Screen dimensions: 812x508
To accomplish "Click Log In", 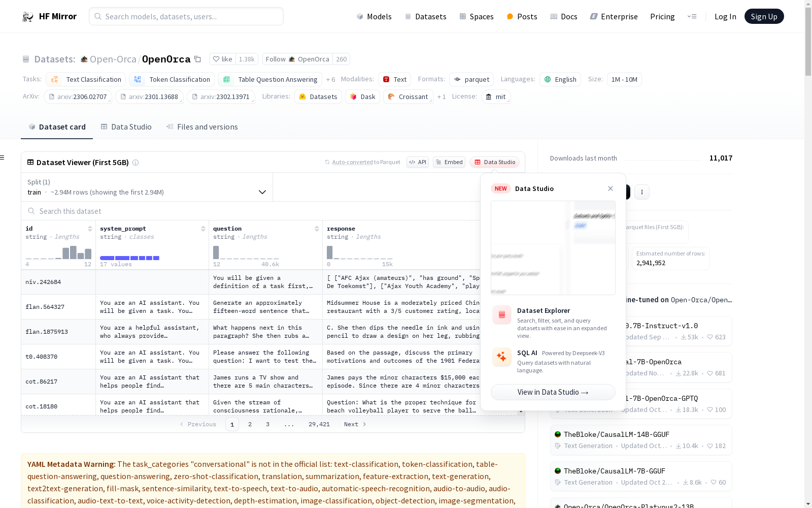I will 725,17.
